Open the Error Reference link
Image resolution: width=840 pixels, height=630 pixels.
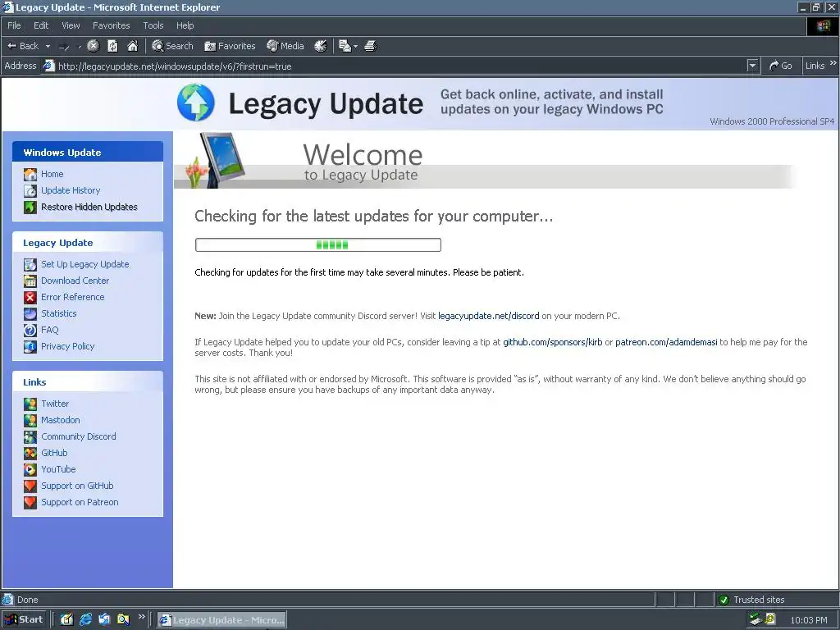pos(73,297)
